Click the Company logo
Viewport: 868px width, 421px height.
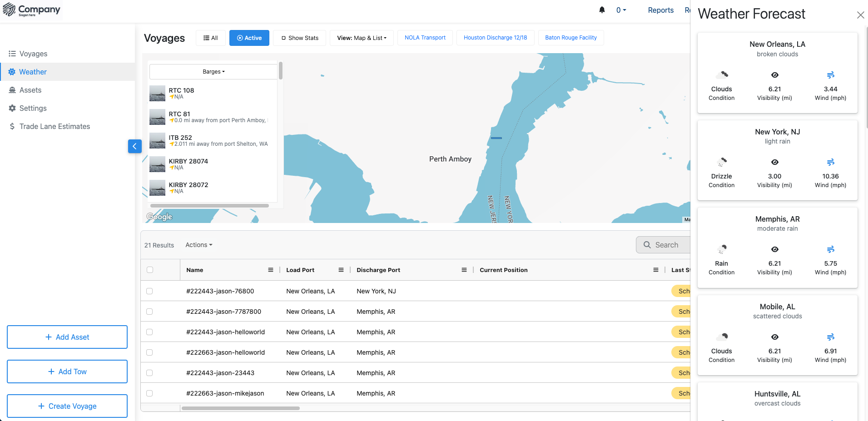[32, 10]
